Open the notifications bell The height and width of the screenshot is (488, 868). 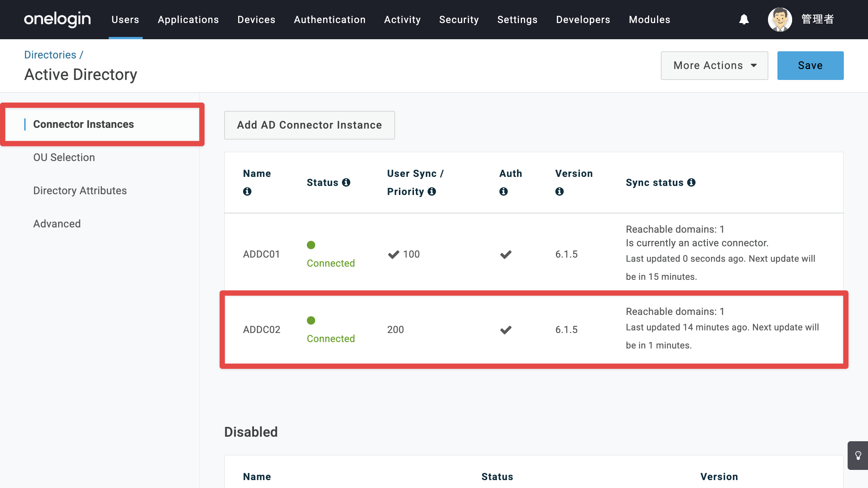click(x=744, y=19)
